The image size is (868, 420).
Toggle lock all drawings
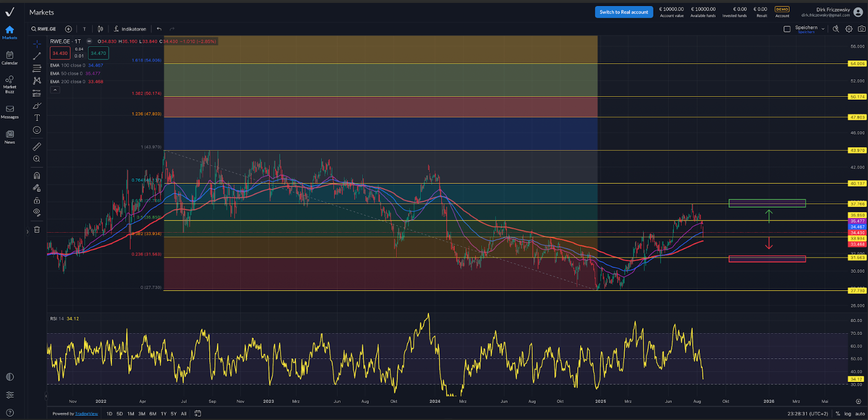click(37, 200)
